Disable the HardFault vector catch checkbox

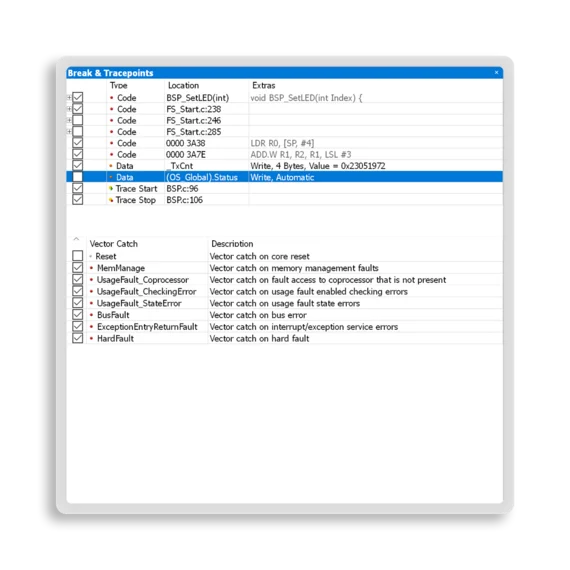click(x=77, y=338)
